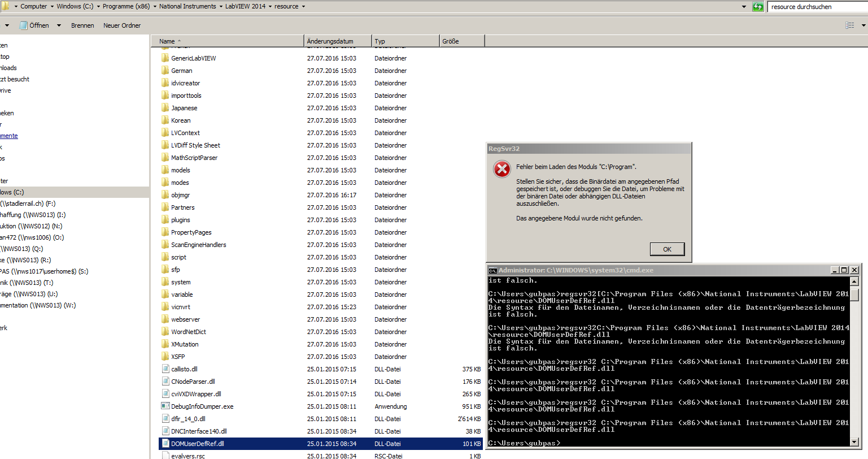Select the 'LVDiff Style Sheet' folder row
The width and height of the screenshot is (868, 459).
click(x=321, y=145)
